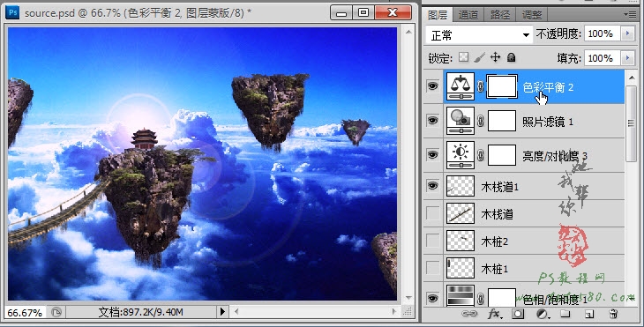Select lock image pixels brush icon
Screen dimensions: 644x327
pyautogui.click(x=479, y=57)
